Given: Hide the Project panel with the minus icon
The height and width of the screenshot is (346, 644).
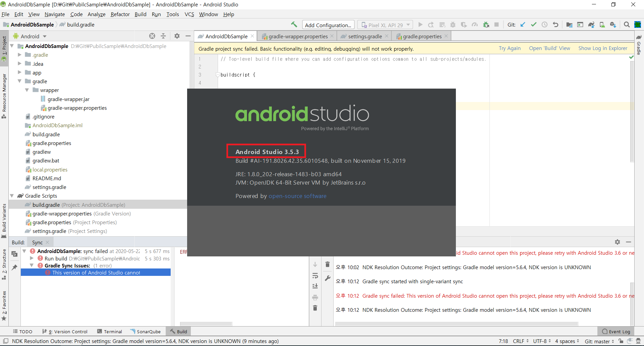Looking at the screenshot, I should [188, 36].
